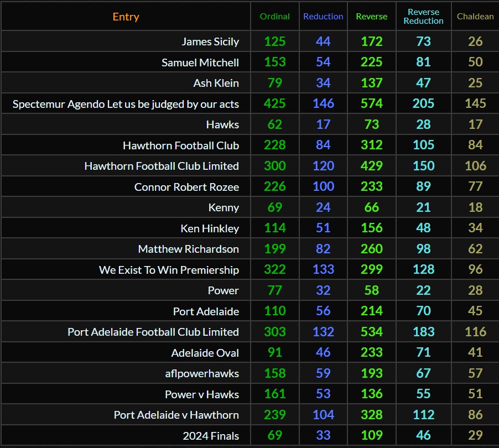This screenshot has height=448, width=499.
Task: Click Reverse Reduction value 112 for Port Adelaide v Hawthorn
Action: pyautogui.click(x=423, y=415)
